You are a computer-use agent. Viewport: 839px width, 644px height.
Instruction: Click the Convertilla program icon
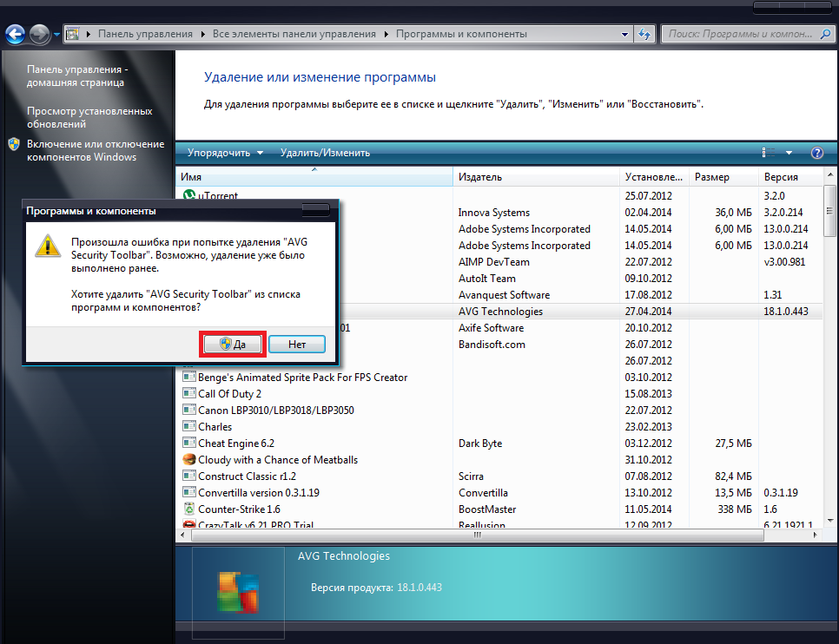point(188,493)
